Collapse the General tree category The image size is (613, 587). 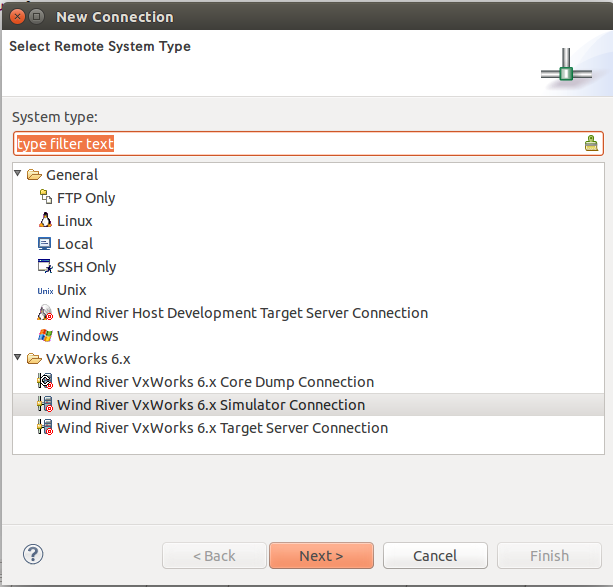click(18, 173)
